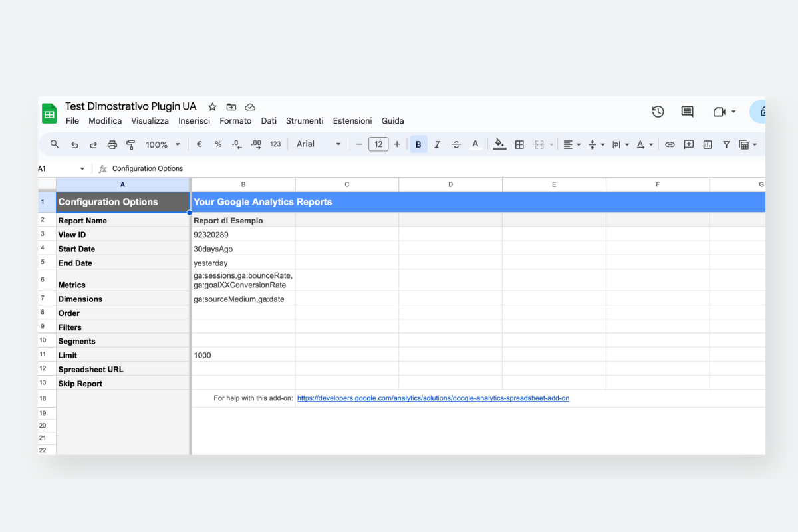Open horizontal align dropdown
The image size is (798, 532).
(572, 144)
